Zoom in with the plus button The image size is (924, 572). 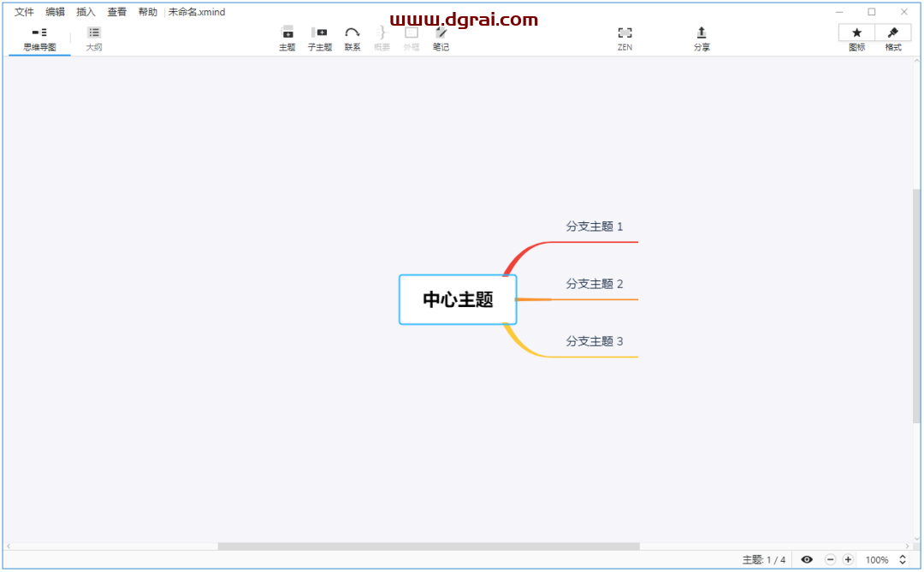(x=848, y=560)
